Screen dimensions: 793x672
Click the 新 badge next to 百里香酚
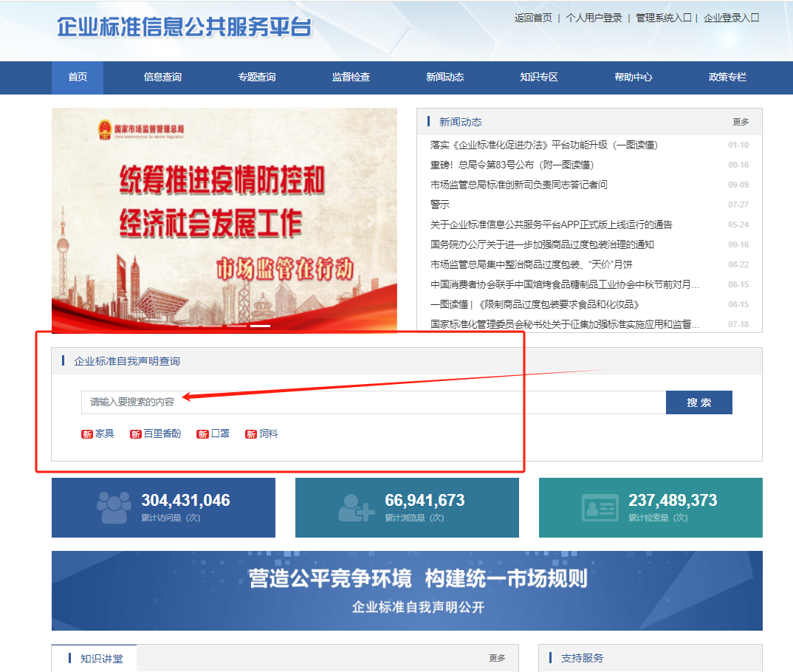click(x=134, y=433)
